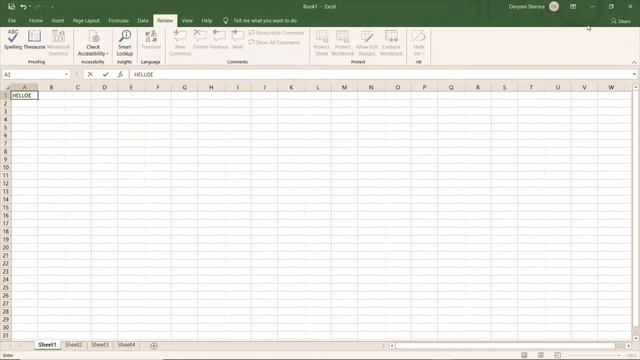
Task: Select row 20 header
Action: (x=6, y=247)
